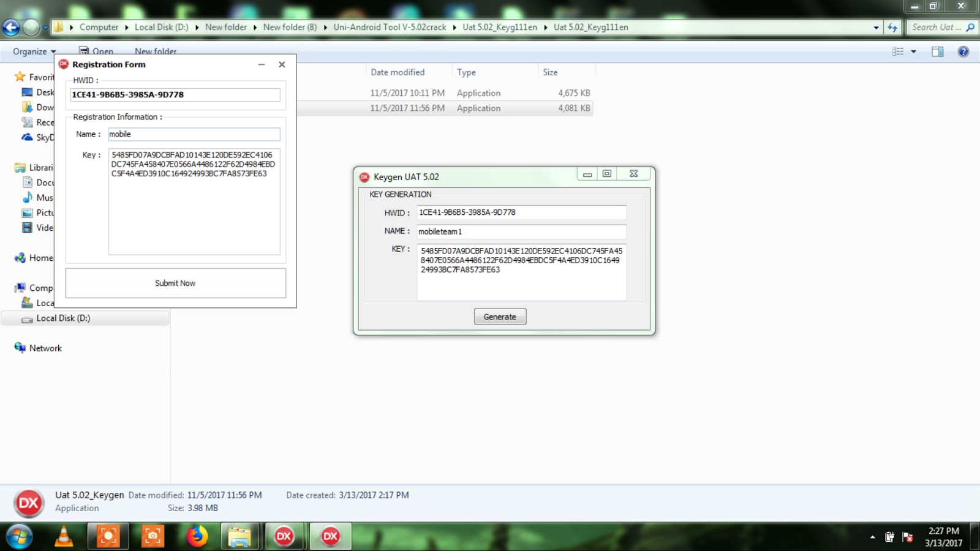Screen dimensions: 980x551
Task: Click the second DX taskbar icon
Action: [x=330, y=536]
